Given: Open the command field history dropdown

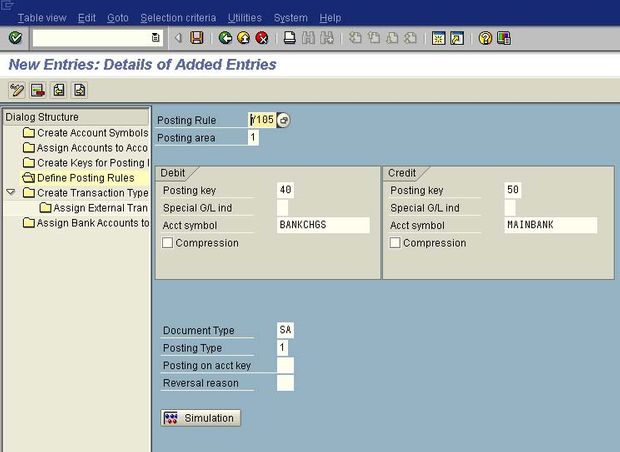Looking at the screenshot, I should click(155, 38).
